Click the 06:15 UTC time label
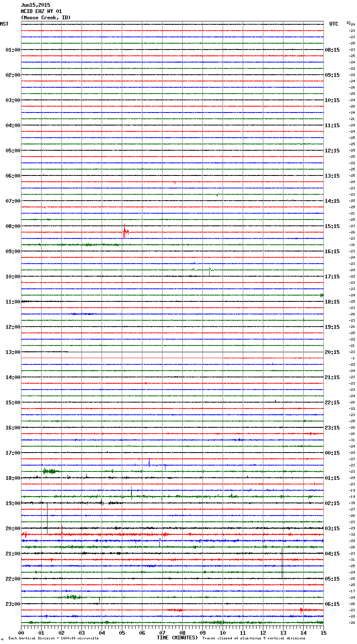357x644 pixels. 332,604
